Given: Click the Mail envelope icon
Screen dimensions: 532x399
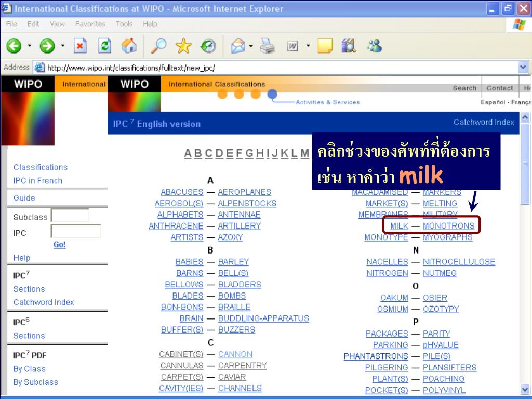Looking at the screenshot, I should click(x=238, y=46).
